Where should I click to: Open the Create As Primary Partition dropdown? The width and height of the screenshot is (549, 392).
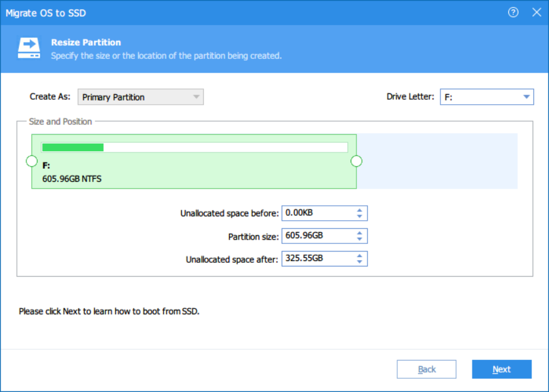(x=141, y=97)
